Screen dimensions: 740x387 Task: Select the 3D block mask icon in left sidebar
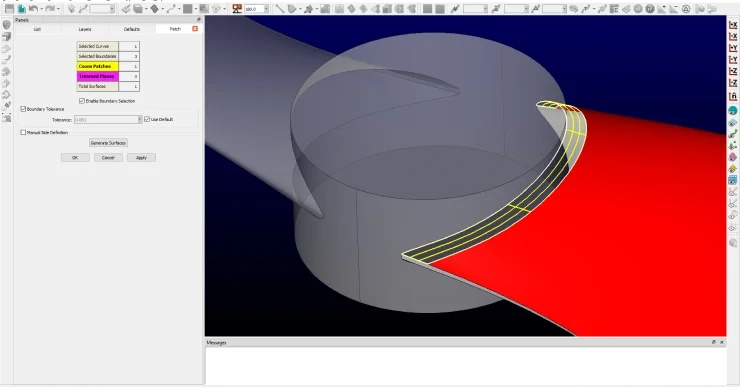7,36
